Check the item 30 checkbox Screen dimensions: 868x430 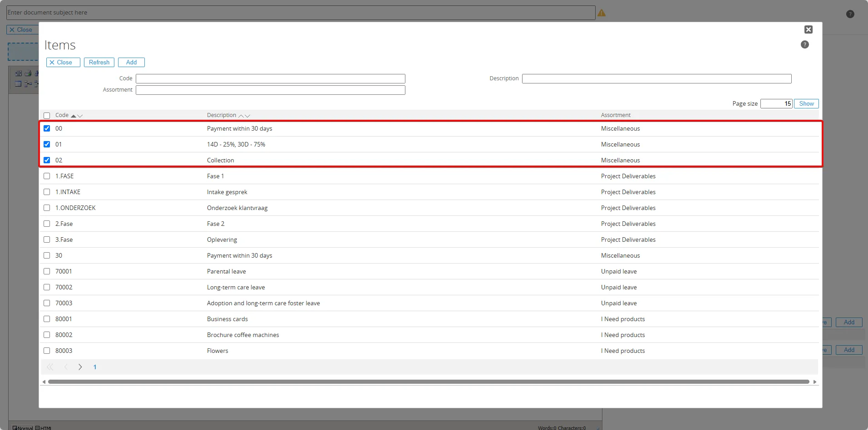coord(47,255)
